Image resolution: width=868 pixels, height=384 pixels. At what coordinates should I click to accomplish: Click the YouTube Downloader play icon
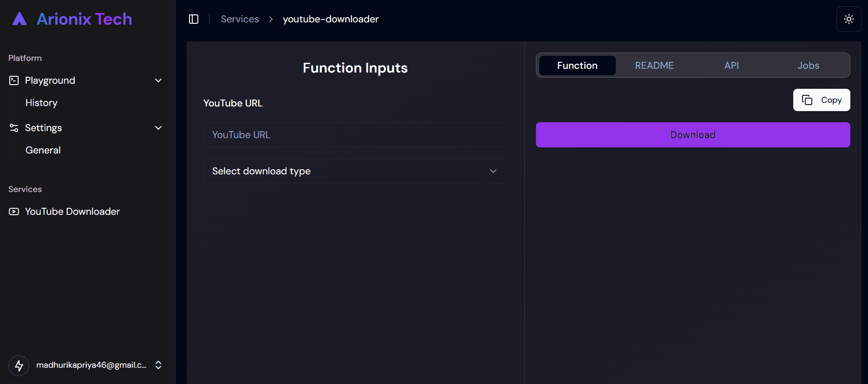(x=14, y=212)
